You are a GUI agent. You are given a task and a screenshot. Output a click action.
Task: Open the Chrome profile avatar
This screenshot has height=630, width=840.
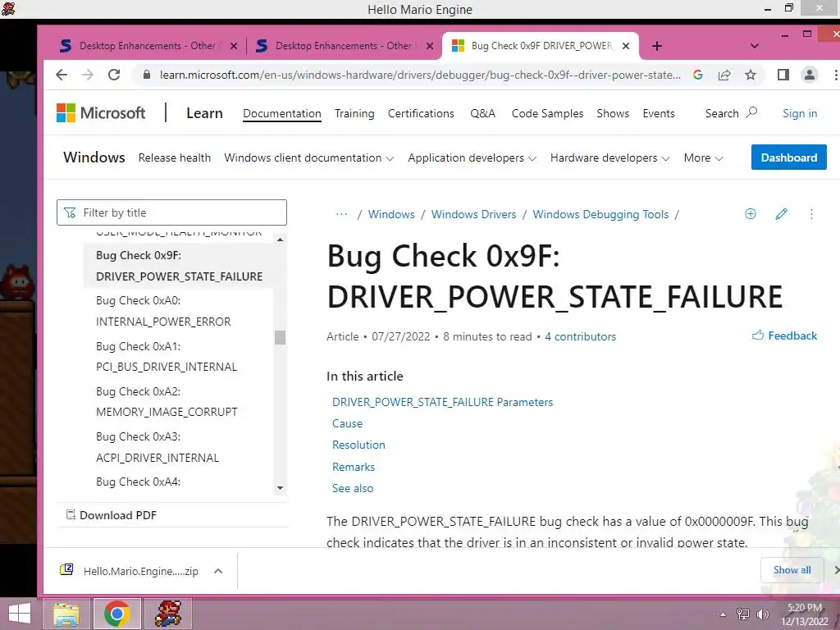(x=810, y=75)
